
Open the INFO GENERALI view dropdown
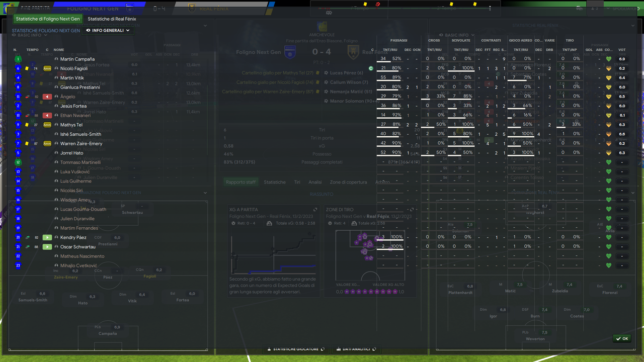[108, 31]
